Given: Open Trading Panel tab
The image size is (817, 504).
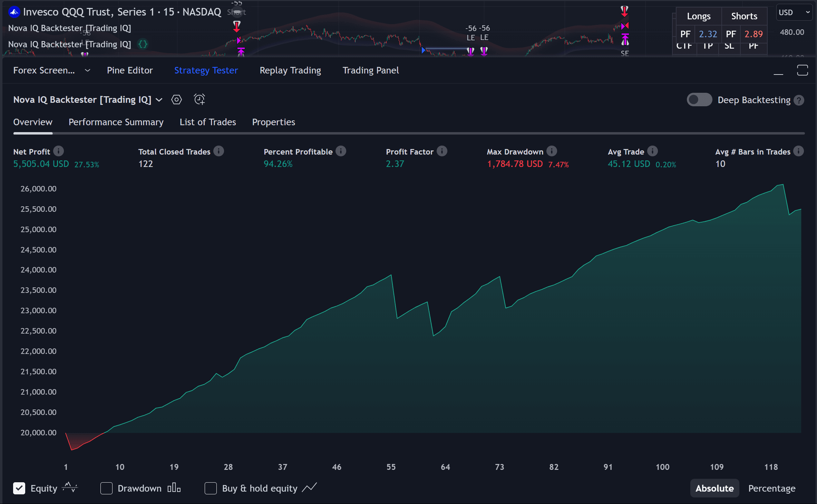Looking at the screenshot, I should click(371, 70).
